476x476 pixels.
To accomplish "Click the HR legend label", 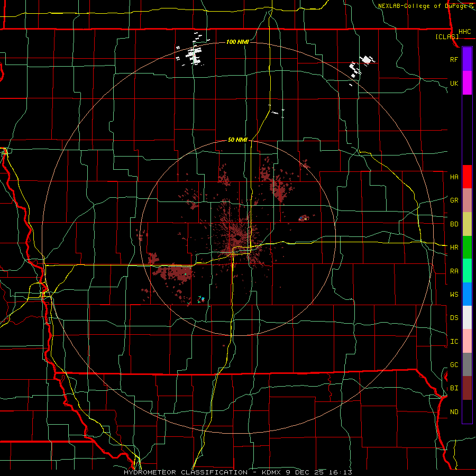I will pos(454,248).
